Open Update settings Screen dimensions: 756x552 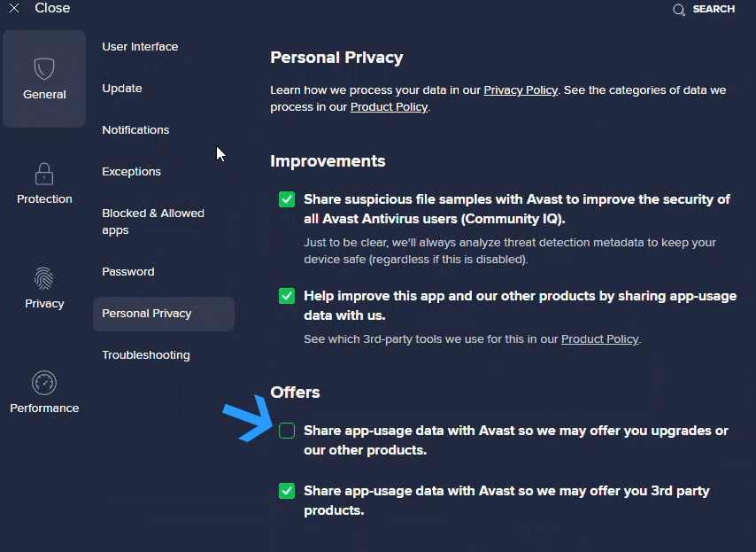pyautogui.click(x=122, y=89)
